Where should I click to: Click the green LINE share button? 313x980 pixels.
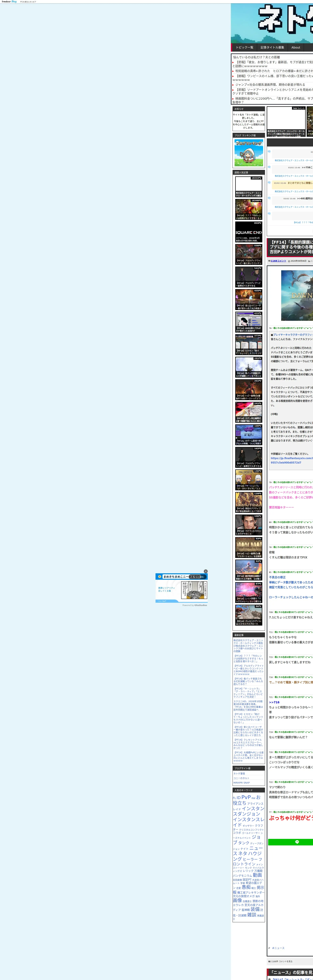coord(297,842)
